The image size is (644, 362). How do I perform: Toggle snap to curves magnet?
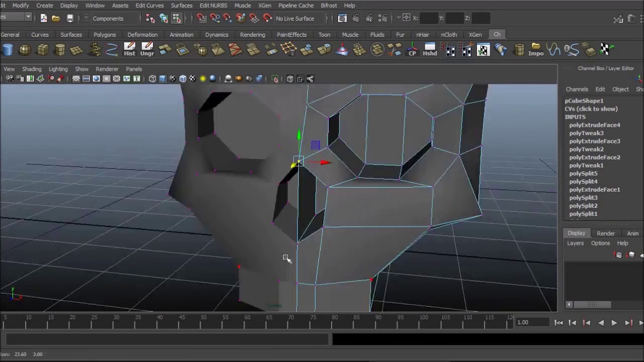click(x=215, y=19)
